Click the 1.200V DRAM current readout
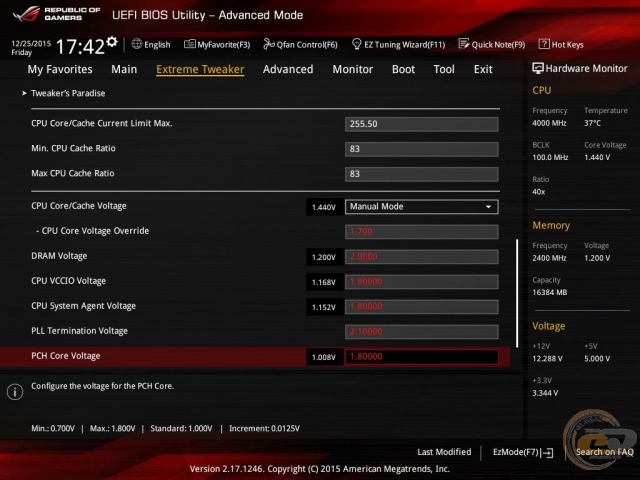The height and width of the screenshot is (480, 640). tap(324, 257)
